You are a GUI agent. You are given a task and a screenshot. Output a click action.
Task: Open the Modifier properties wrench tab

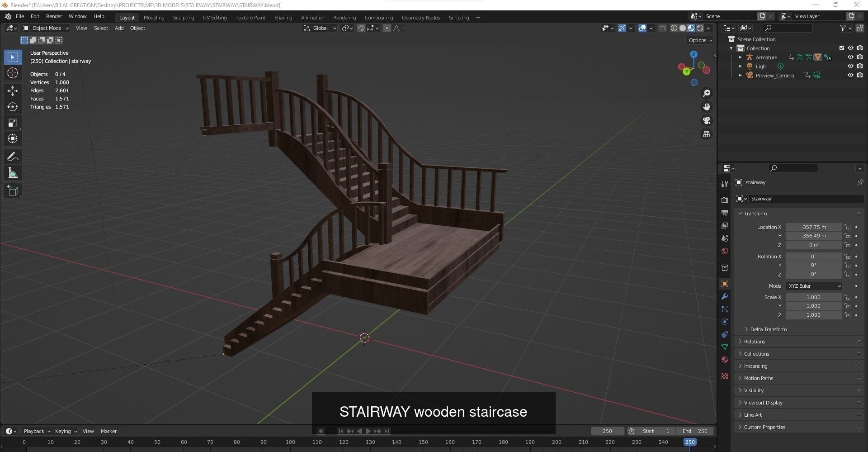[x=725, y=296]
